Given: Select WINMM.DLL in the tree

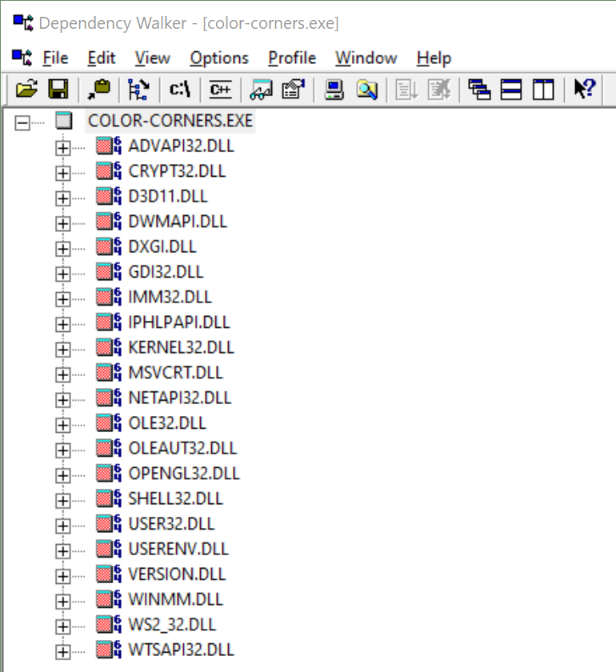Looking at the screenshot, I should 175,599.
